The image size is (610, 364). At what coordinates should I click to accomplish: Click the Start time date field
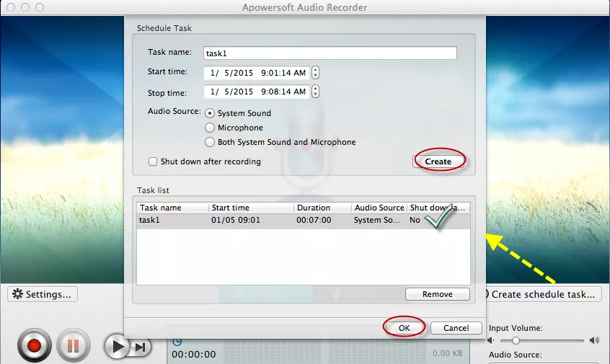click(257, 72)
